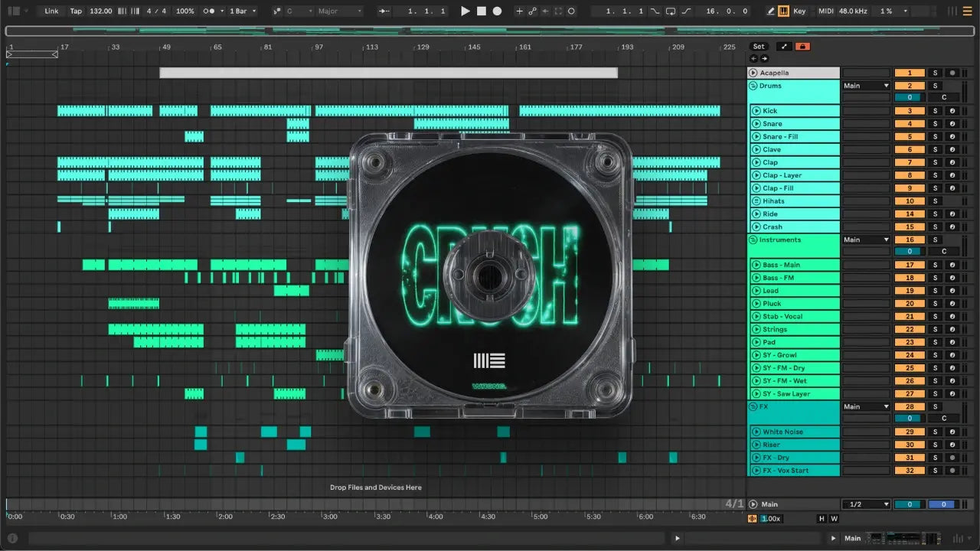
Task: Click the Kick track unfold icon
Action: point(756,111)
